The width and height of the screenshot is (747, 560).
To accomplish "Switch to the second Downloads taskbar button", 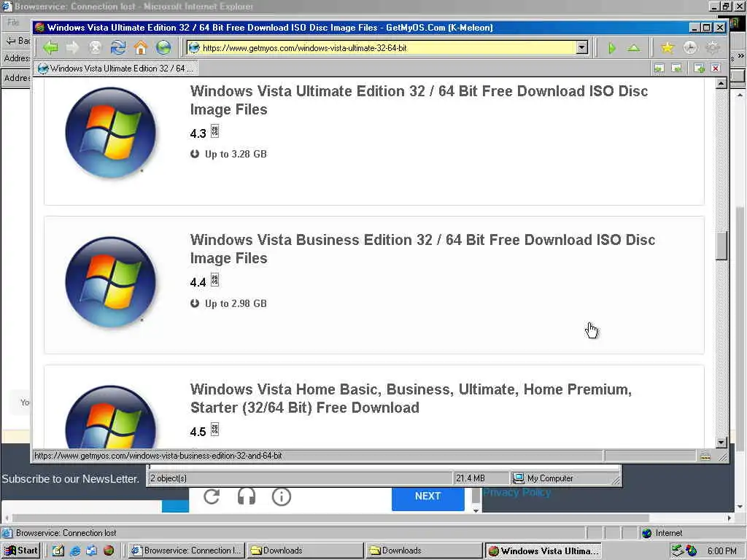I will [424, 551].
